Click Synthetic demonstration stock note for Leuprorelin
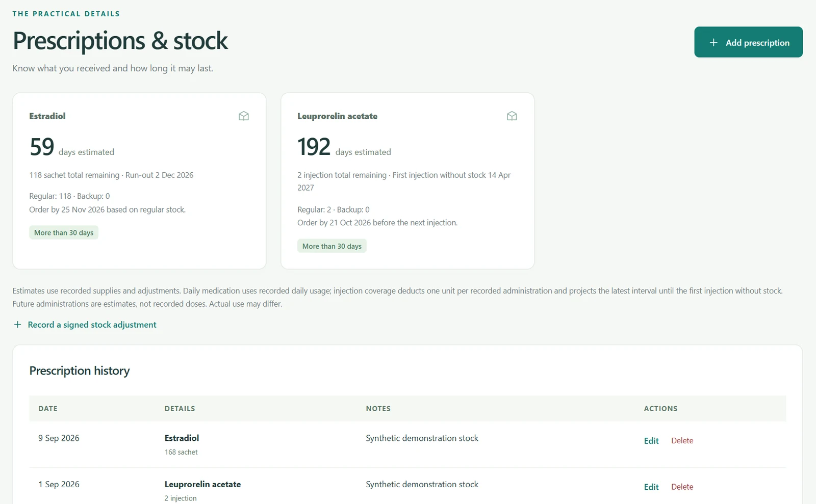Screen dimensions: 816x504 [x=422, y=485]
